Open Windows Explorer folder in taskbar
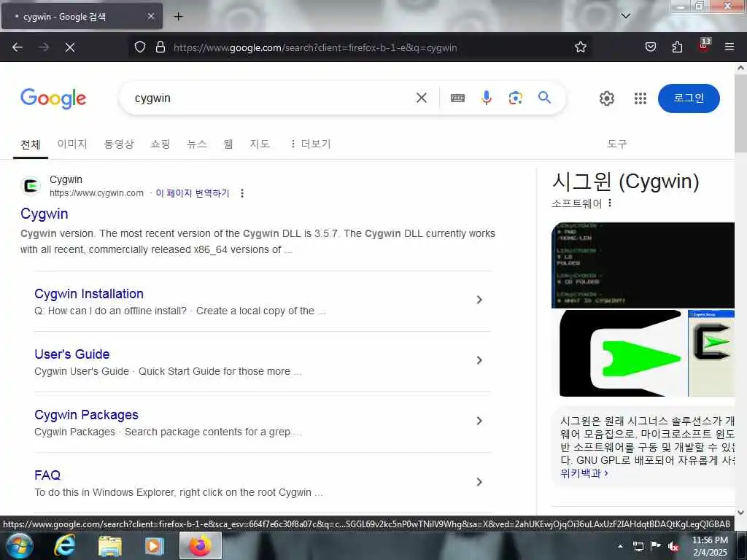 point(110,546)
